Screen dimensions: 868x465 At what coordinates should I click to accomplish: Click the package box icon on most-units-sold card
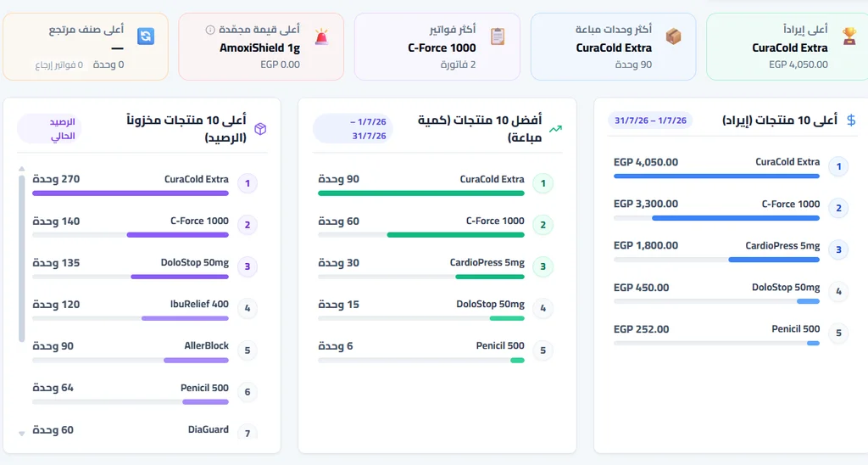(x=673, y=36)
